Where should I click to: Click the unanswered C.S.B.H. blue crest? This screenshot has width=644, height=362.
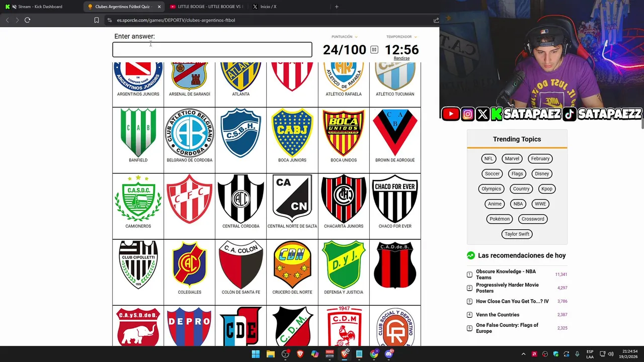click(241, 133)
